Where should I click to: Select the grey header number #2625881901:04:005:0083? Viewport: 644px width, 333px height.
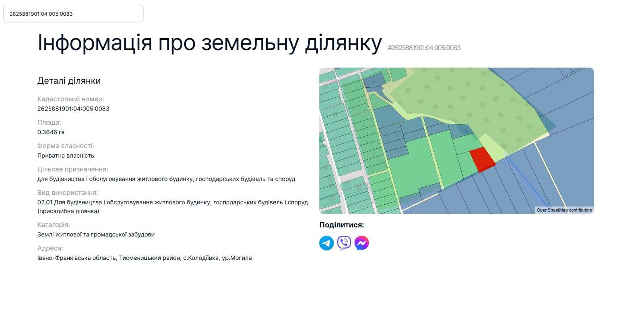pos(424,48)
